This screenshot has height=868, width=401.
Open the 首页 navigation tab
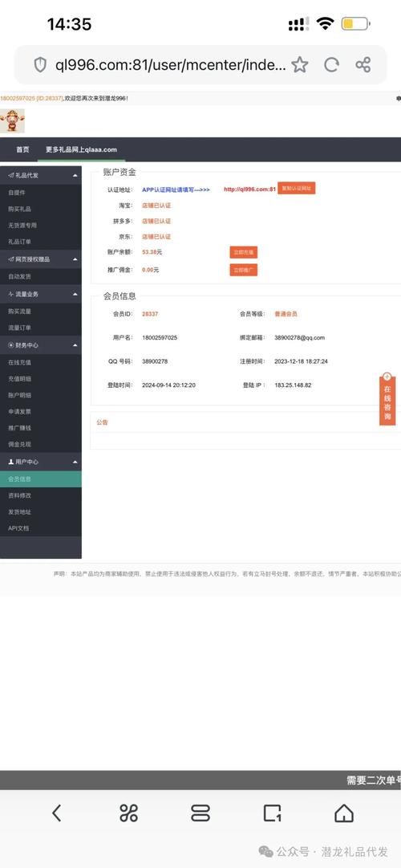click(22, 149)
